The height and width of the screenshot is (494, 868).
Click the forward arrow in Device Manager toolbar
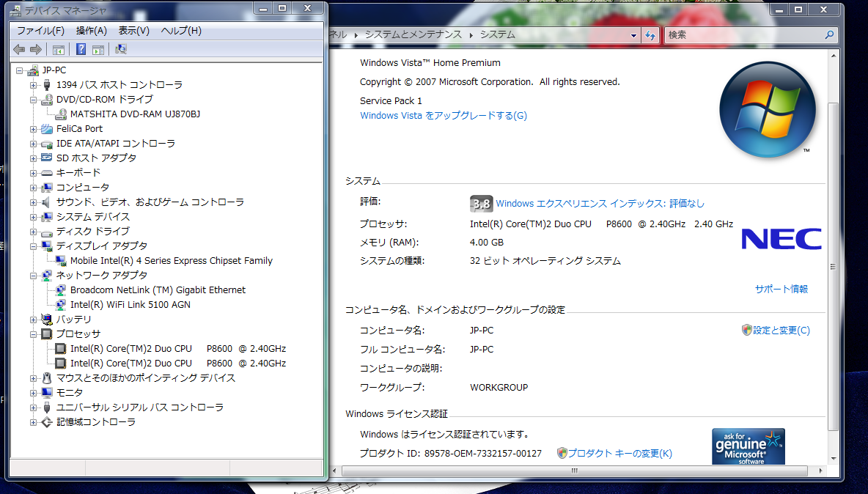tap(36, 50)
